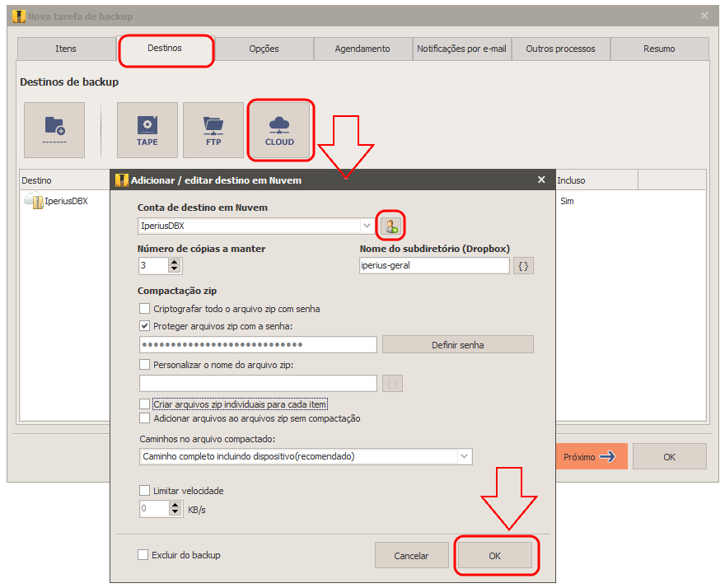This screenshot has height=588, width=725.
Task: Check Adicionar arquivos sem compactação option
Action: click(145, 418)
